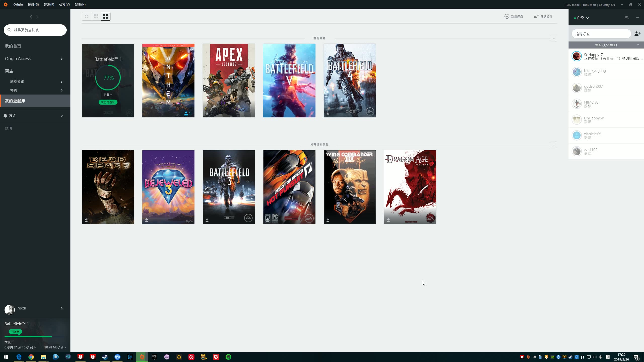The height and width of the screenshot is (362, 644).
Task: Open the 說明 help link in sidebar
Action: click(9, 128)
